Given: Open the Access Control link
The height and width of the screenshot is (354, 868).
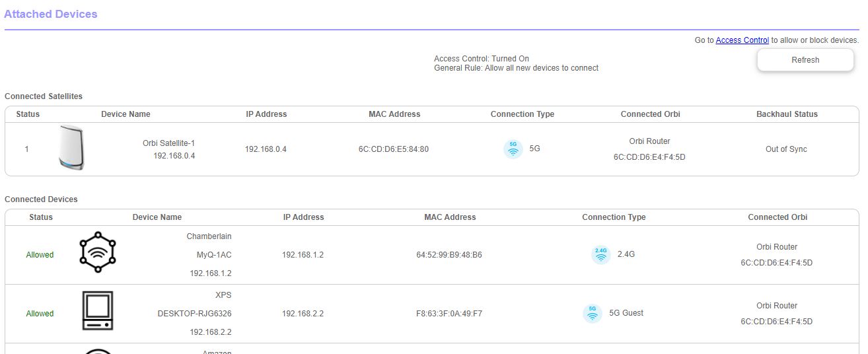Looking at the screenshot, I should point(742,40).
